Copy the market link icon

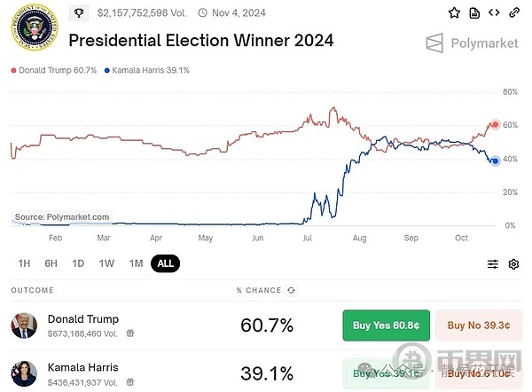coord(513,12)
